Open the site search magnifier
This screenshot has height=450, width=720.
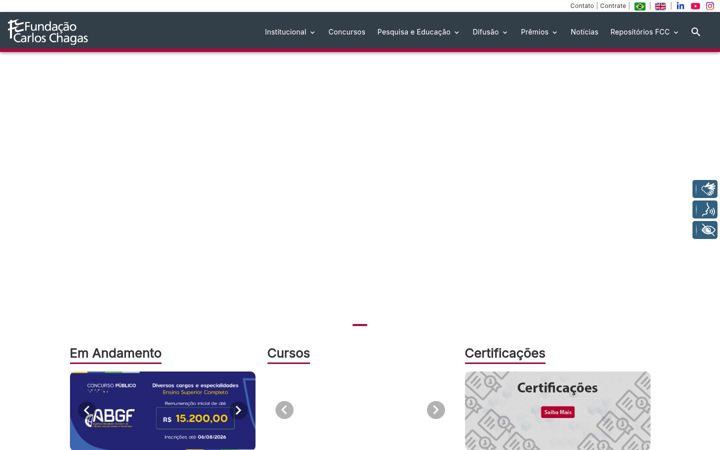click(x=696, y=32)
